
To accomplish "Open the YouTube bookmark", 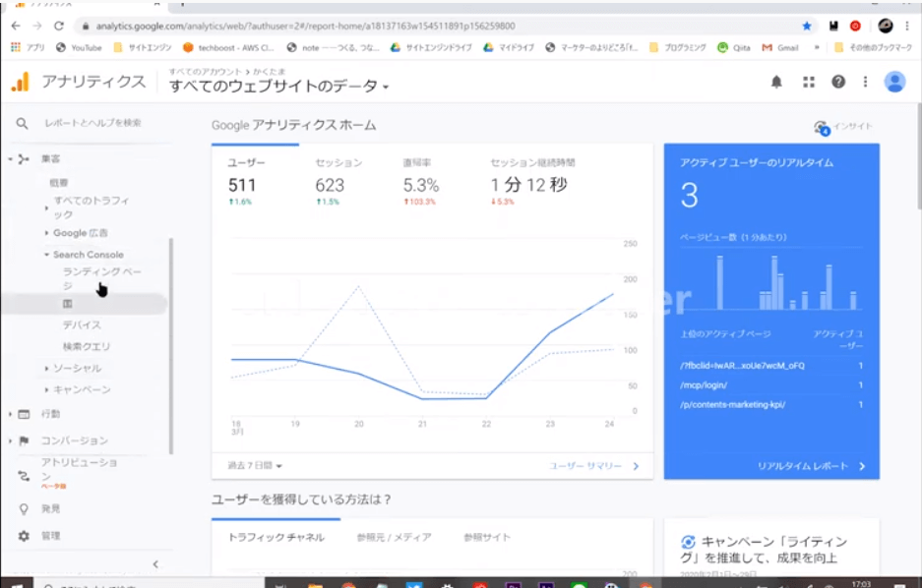I will click(x=79, y=47).
